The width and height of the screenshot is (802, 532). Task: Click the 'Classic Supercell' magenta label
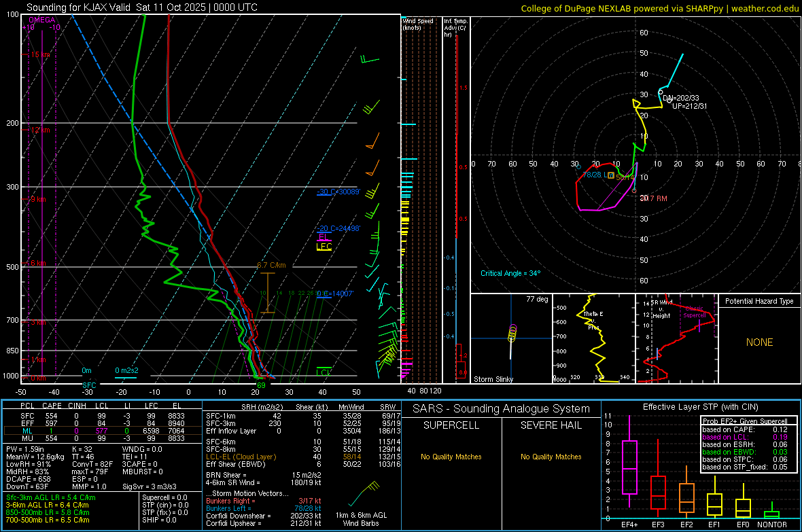pos(695,312)
